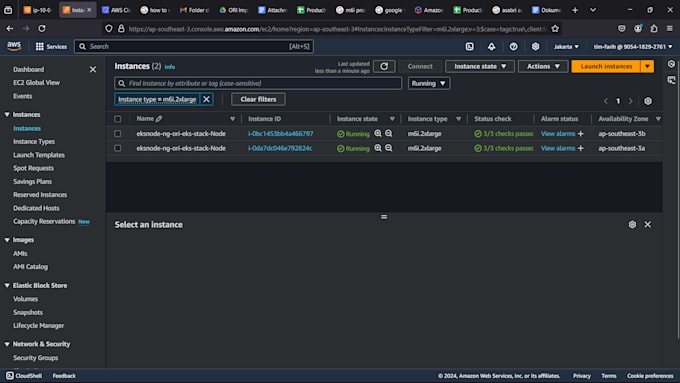Image resolution: width=680 pixels, height=383 pixels.
Task: Add alarm for instance in ap-southeast-3a
Action: pos(581,148)
